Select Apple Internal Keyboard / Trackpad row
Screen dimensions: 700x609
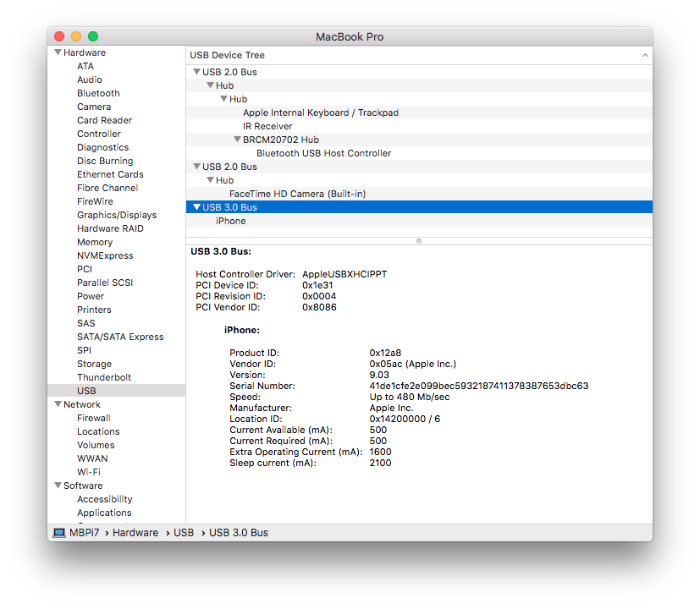coord(419,112)
